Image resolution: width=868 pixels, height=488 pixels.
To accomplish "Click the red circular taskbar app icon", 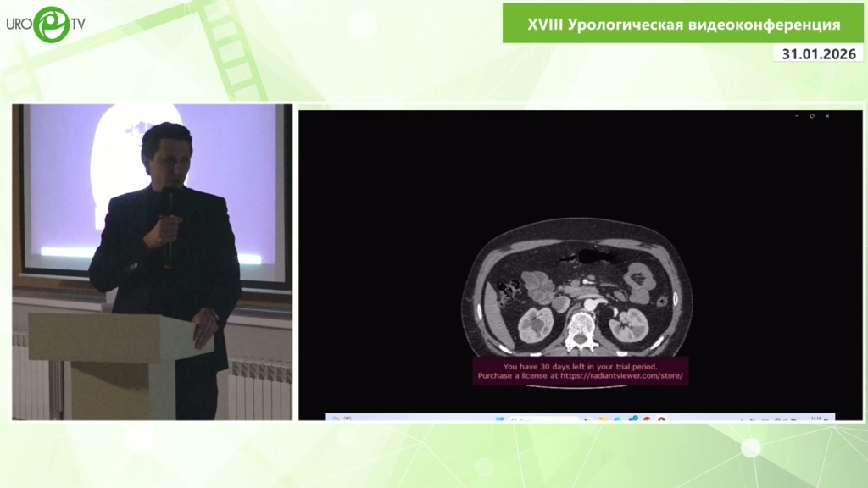I will [647, 419].
